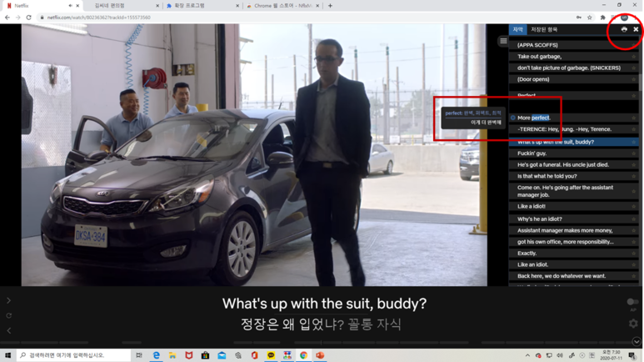The width and height of the screenshot is (644, 362).
Task: Open PowerPoint from the taskbar
Action: click(320, 355)
